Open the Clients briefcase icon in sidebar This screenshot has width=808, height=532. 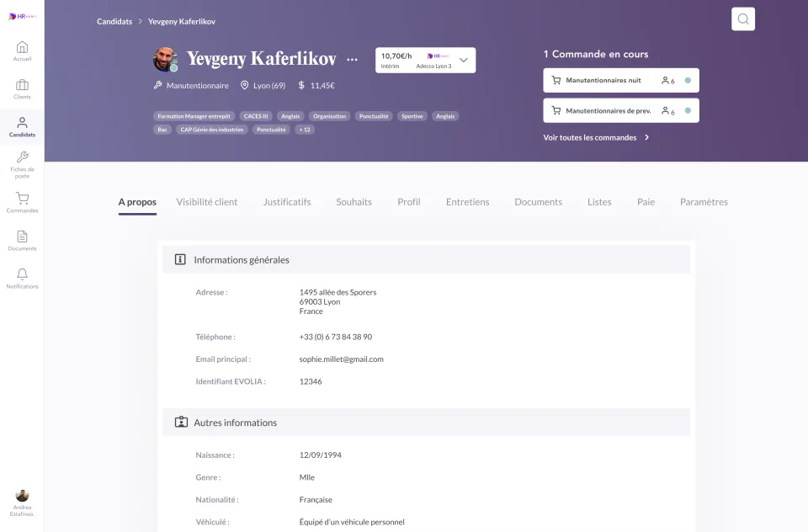pos(22,85)
